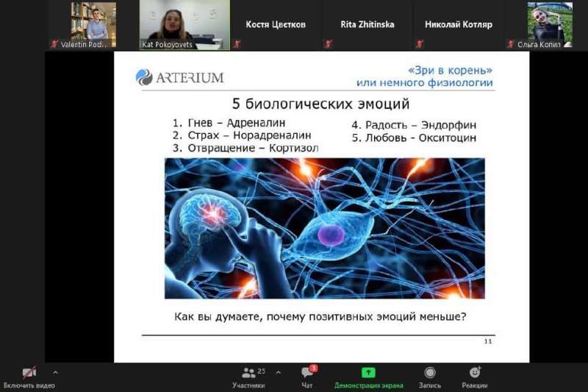Viewport: 588px width, 392px height.
Task: Click the 'Включить видео' label
Action: click(x=29, y=385)
